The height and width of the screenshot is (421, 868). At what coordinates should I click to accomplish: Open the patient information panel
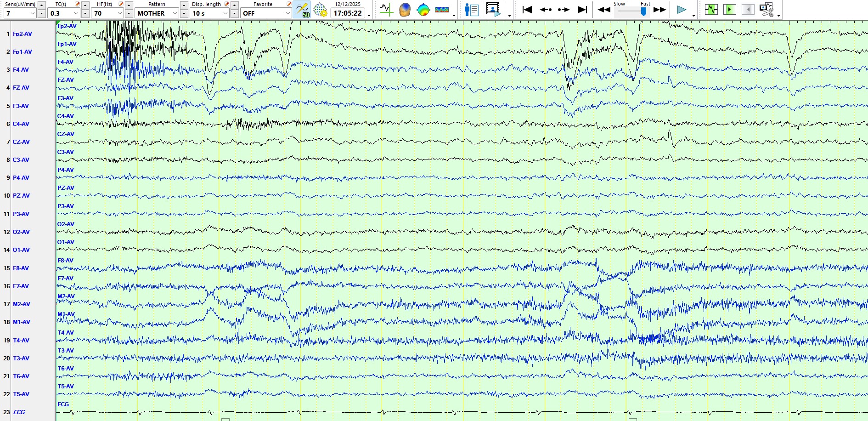click(471, 10)
